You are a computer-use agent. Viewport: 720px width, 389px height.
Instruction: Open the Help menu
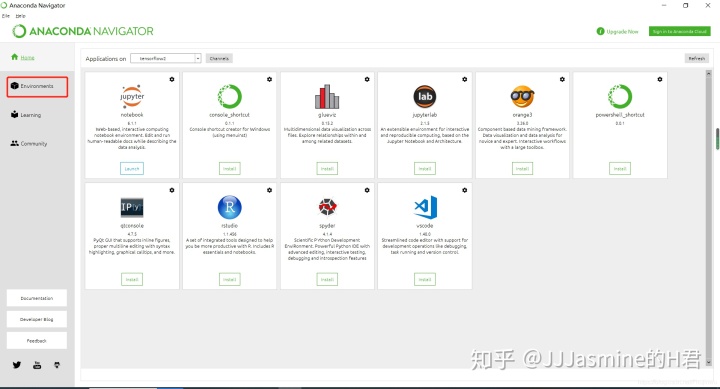pos(21,16)
